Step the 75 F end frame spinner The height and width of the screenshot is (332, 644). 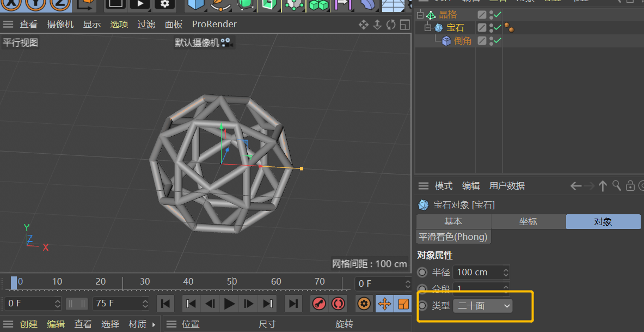[x=145, y=304]
